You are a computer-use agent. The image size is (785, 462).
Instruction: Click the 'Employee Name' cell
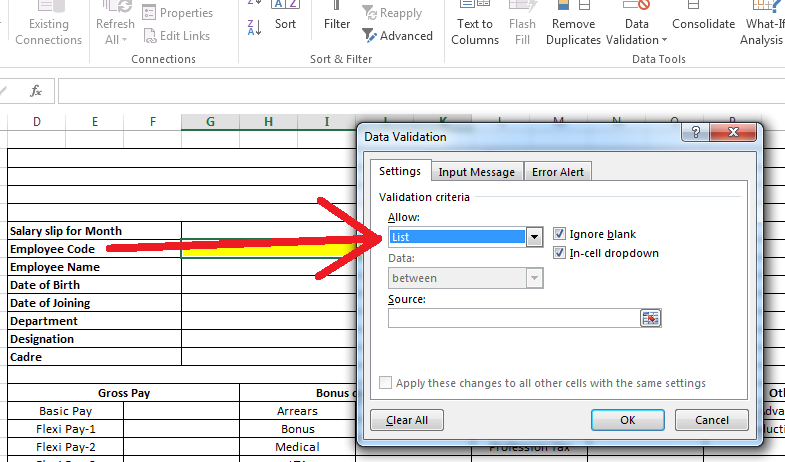click(95, 267)
